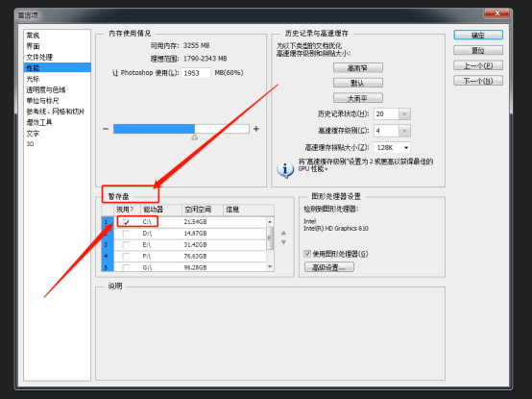Image resolution: width=532 pixels, height=399 pixels.
Task: Click the info icon beside GPU performance tip
Action: point(285,169)
